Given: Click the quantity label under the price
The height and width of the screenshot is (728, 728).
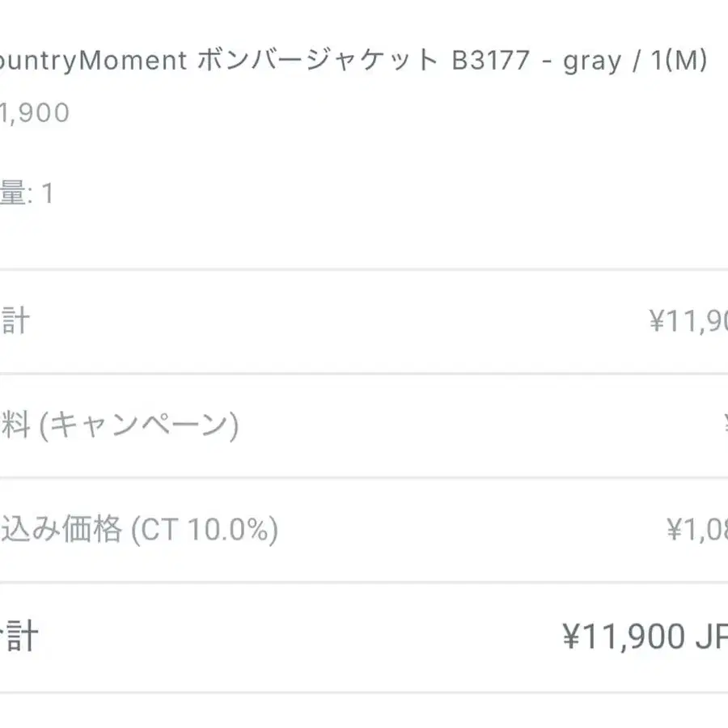Looking at the screenshot, I should (x=12, y=194).
